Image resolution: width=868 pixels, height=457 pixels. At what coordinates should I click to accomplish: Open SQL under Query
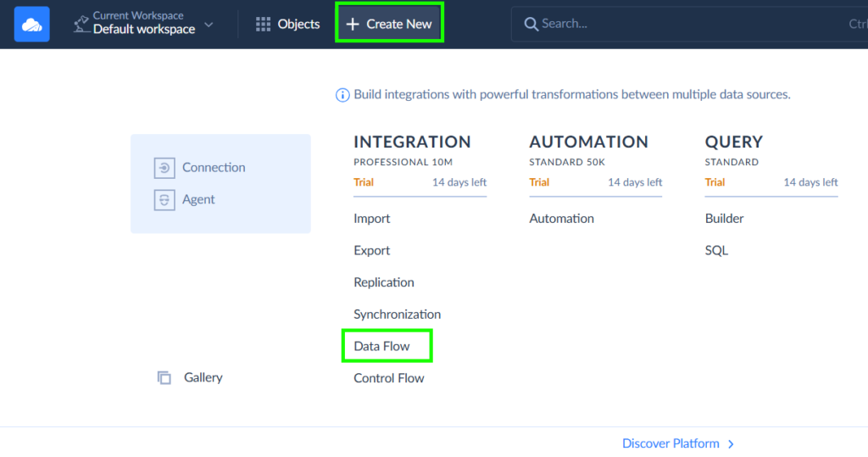click(x=716, y=251)
